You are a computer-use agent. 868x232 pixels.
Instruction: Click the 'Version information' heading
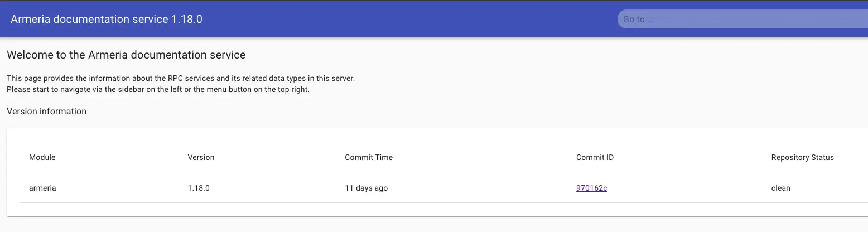point(46,112)
